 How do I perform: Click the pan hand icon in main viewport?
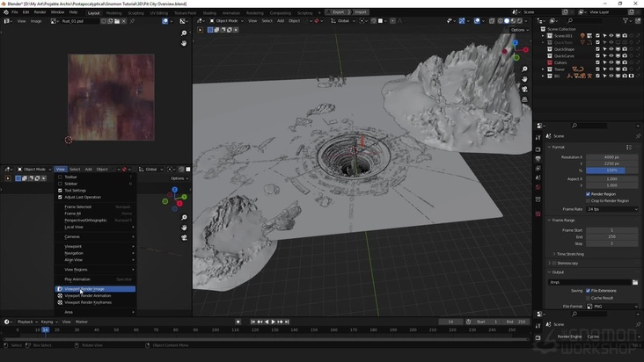(x=524, y=79)
